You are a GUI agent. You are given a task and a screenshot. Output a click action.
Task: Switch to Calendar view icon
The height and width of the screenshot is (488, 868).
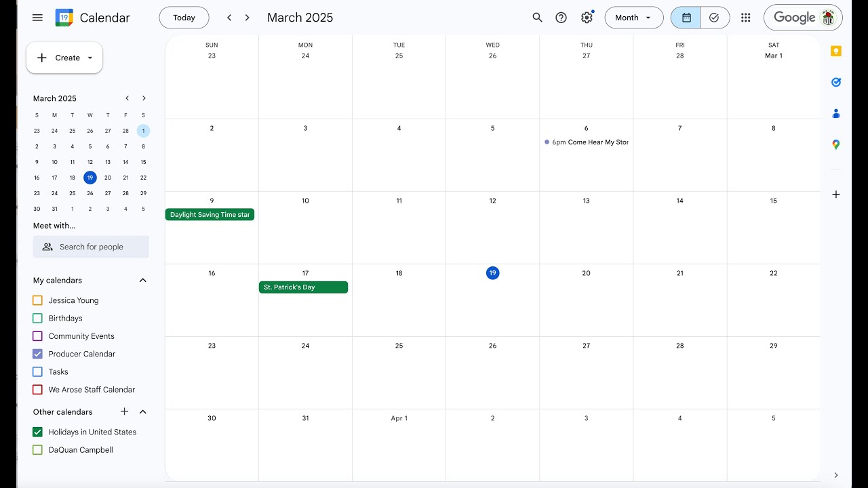(x=686, y=18)
